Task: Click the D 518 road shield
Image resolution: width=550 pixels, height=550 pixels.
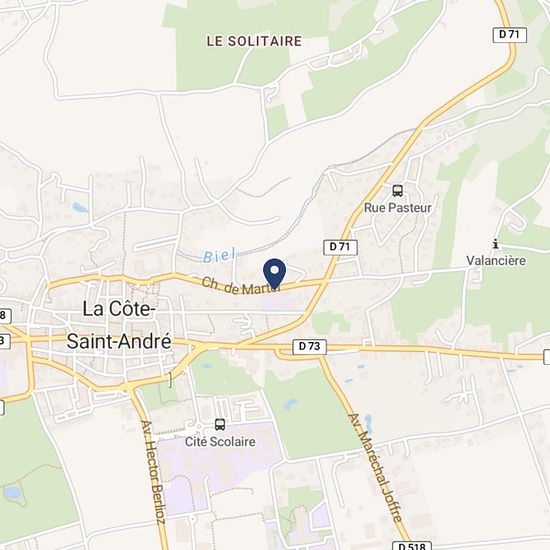Action: [x=412, y=545]
